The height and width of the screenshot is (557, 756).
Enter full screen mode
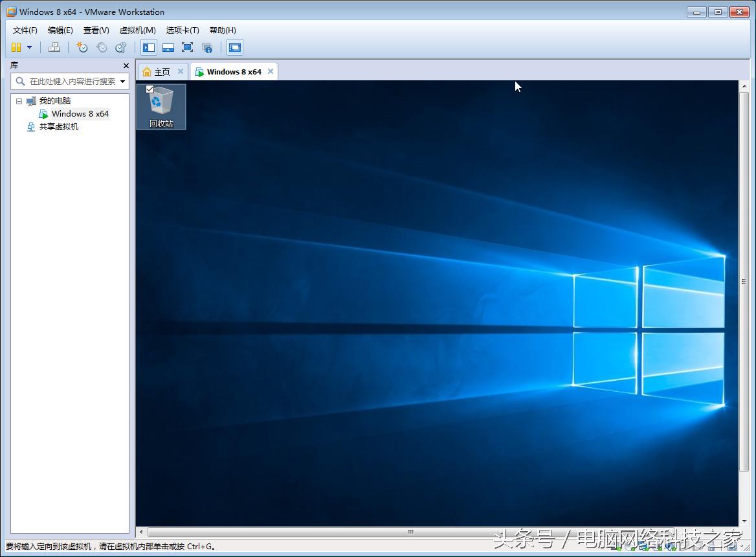point(188,47)
